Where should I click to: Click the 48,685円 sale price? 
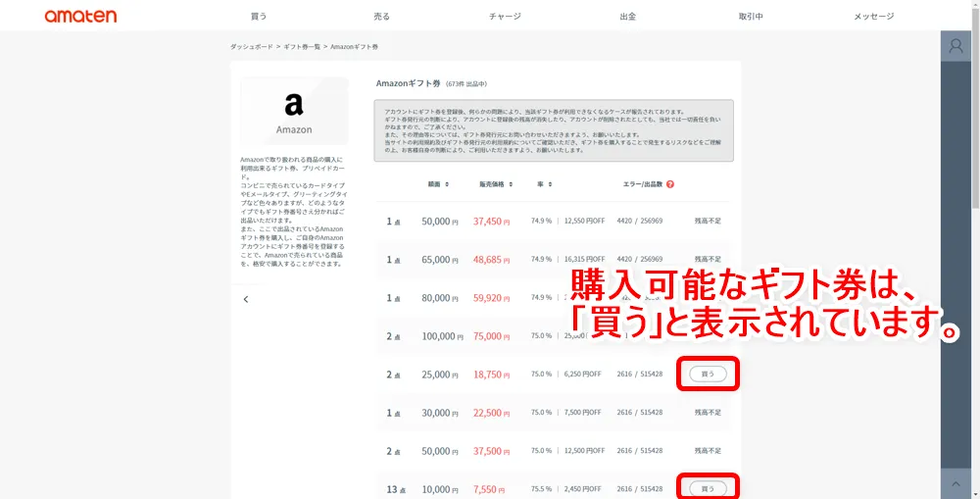pyautogui.click(x=491, y=260)
